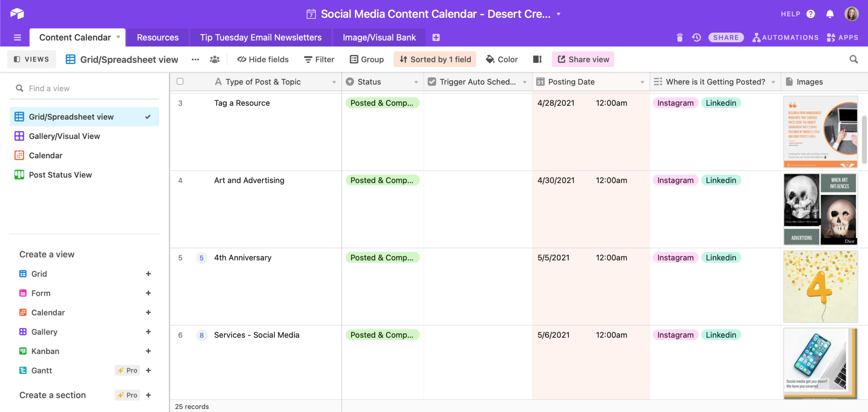Click the row height icon

tap(537, 59)
